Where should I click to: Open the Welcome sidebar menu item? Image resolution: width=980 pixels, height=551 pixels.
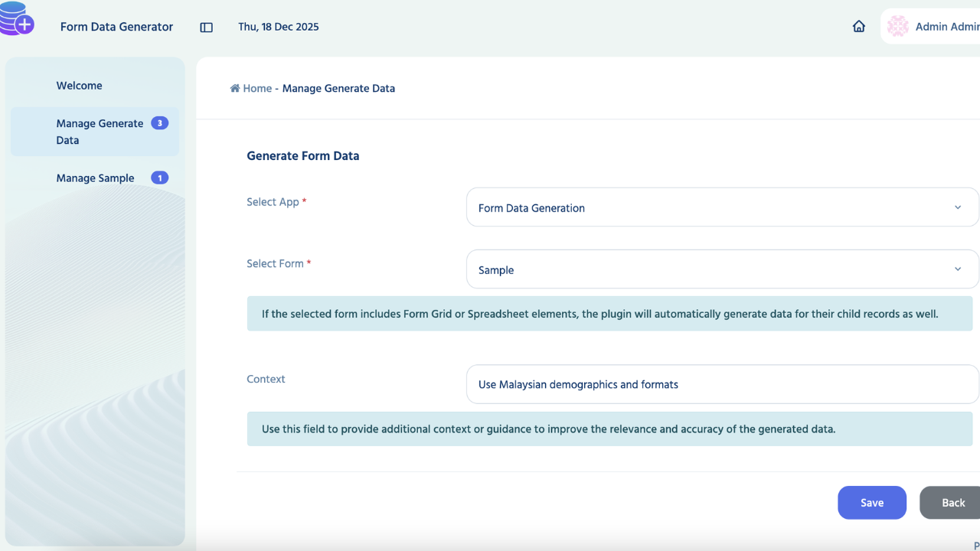(79, 86)
